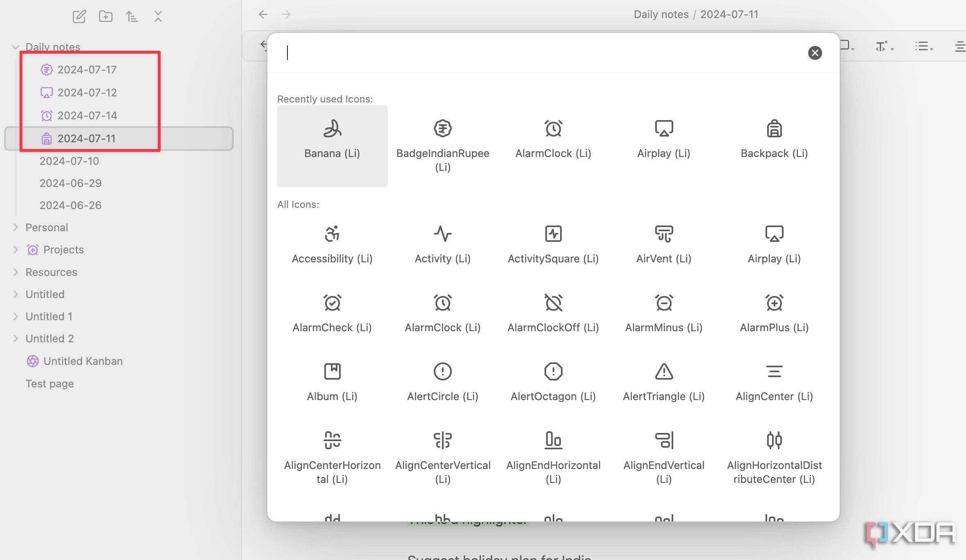Select the Accessibility (Li) icon
Viewport: 966px width, 560px height.
coord(332,245)
